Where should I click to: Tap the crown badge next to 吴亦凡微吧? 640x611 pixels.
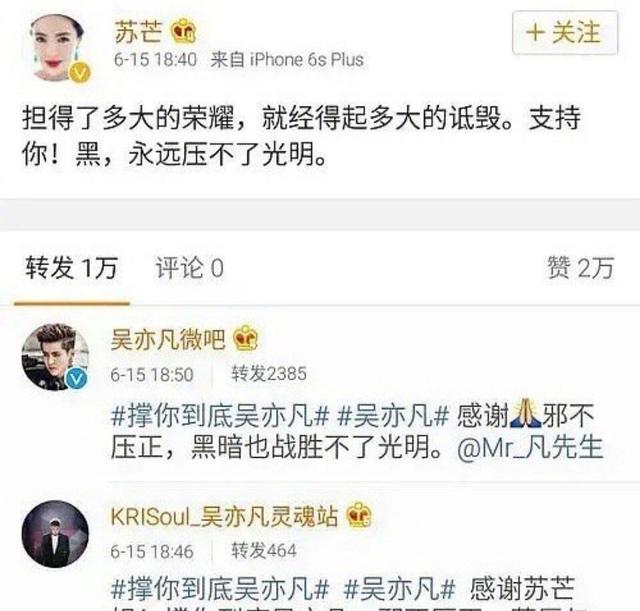246,338
